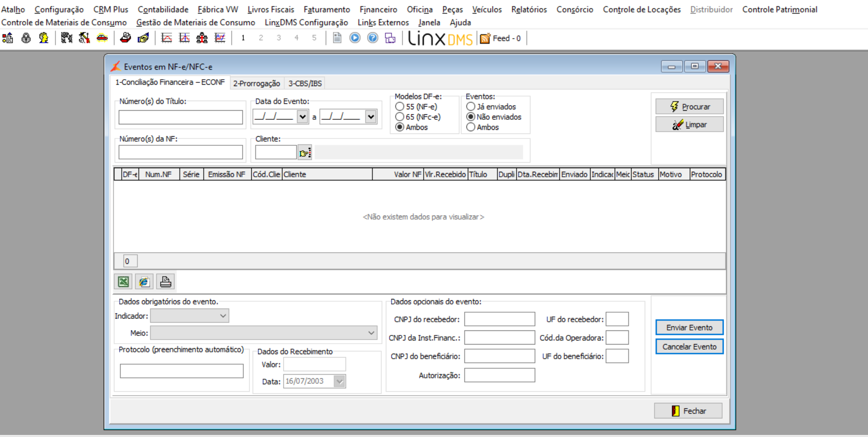Select Ambos under Modelos DF-e
The image size is (868, 437).
point(412,128)
